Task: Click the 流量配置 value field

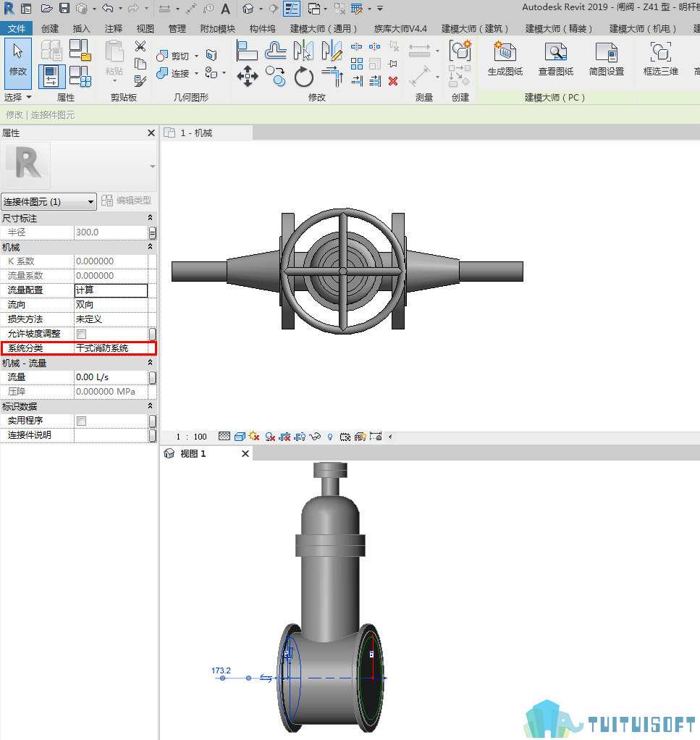Action: 111,290
